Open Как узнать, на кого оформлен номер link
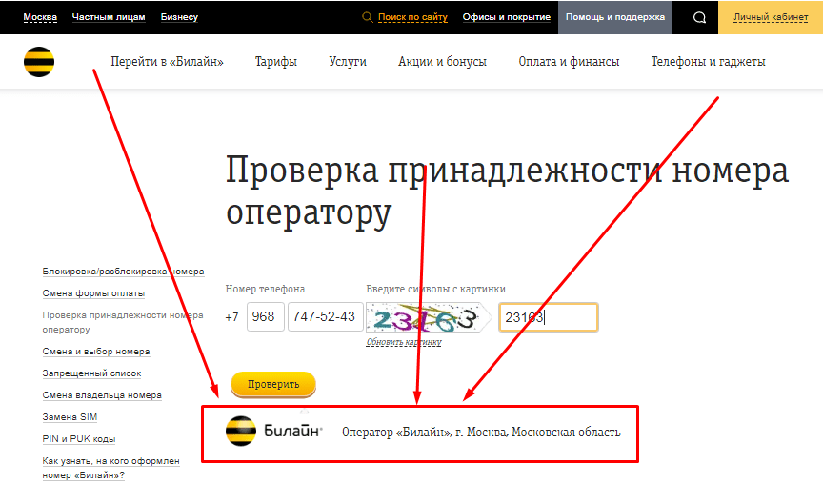The height and width of the screenshot is (504, 823). tap(110, 469)
